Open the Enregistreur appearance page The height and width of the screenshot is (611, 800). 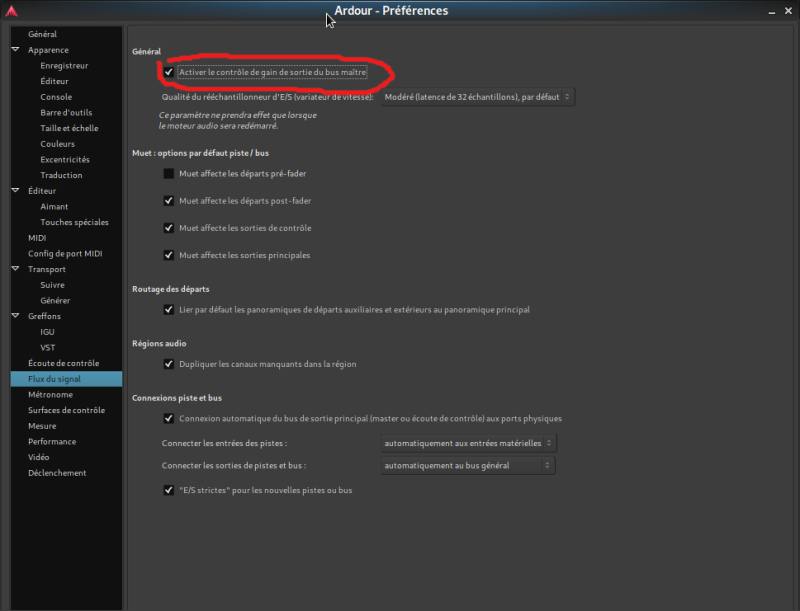point(64,65)
